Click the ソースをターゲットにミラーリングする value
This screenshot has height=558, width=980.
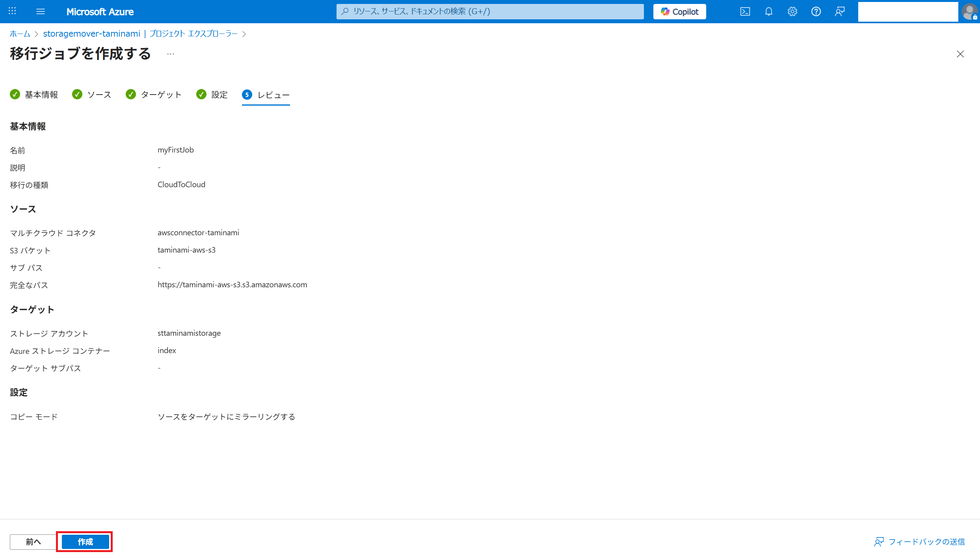point(226,417)
